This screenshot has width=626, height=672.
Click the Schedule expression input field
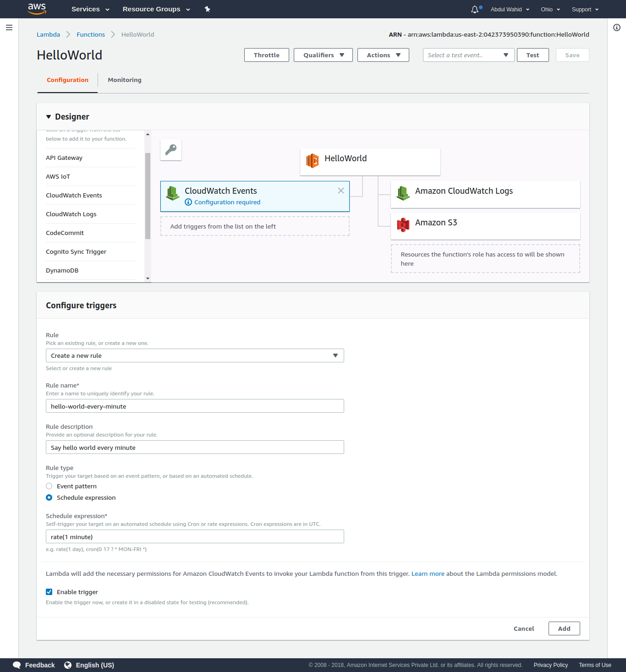click(x=195, y=536)
